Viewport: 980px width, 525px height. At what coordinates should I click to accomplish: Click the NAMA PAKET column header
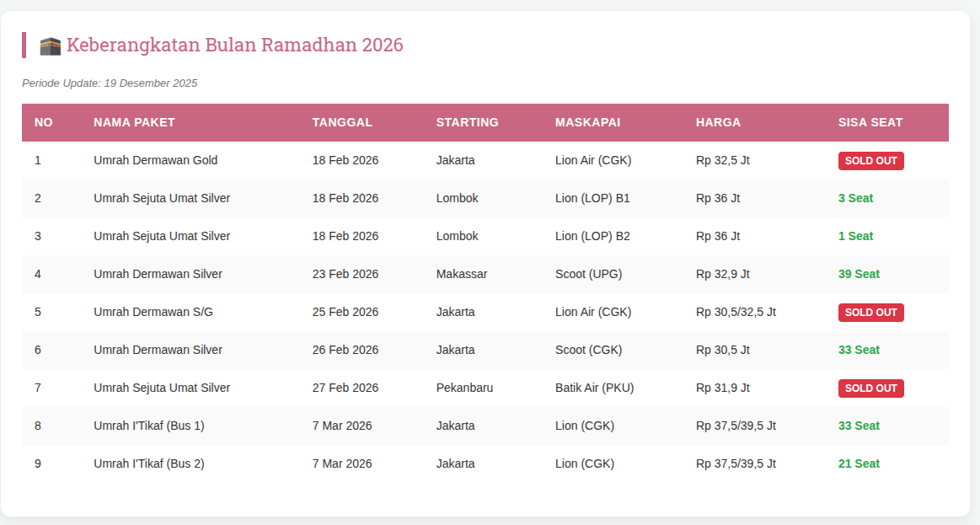[x=133, y=122]
